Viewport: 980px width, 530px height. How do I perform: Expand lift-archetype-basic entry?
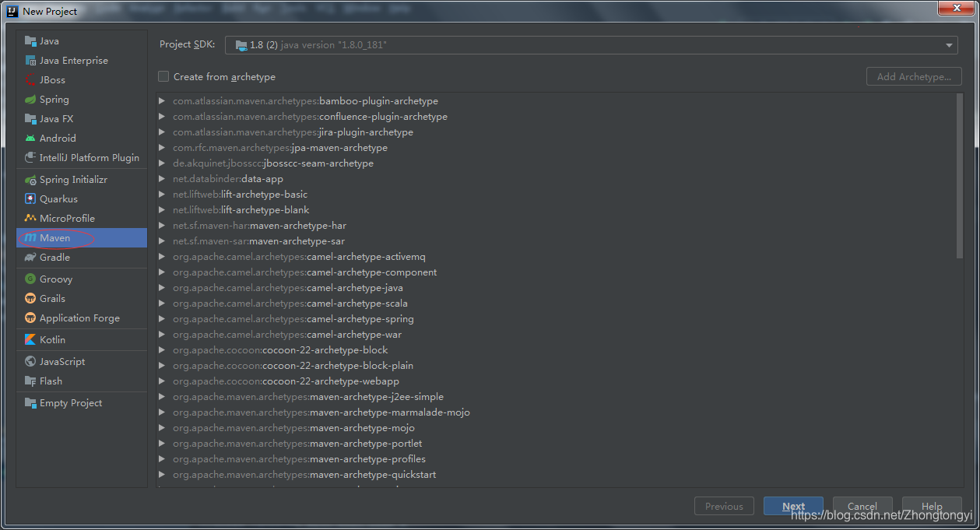point(162,195)
